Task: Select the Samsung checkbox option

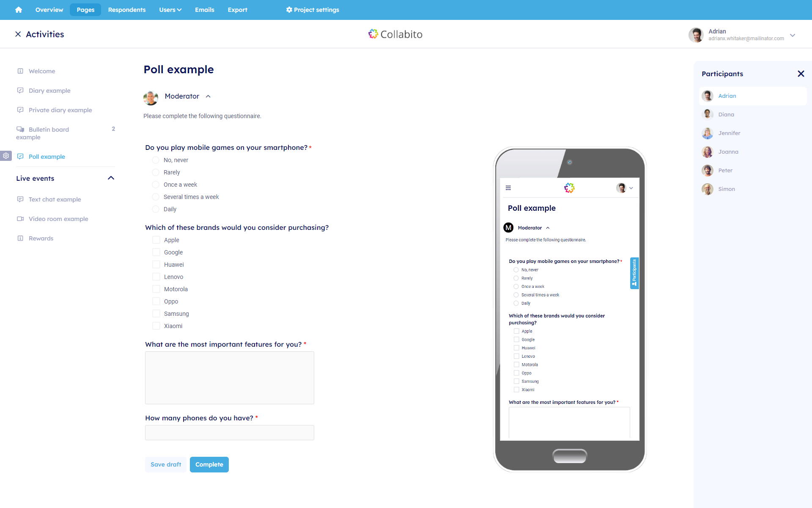Action: point(156,314)
